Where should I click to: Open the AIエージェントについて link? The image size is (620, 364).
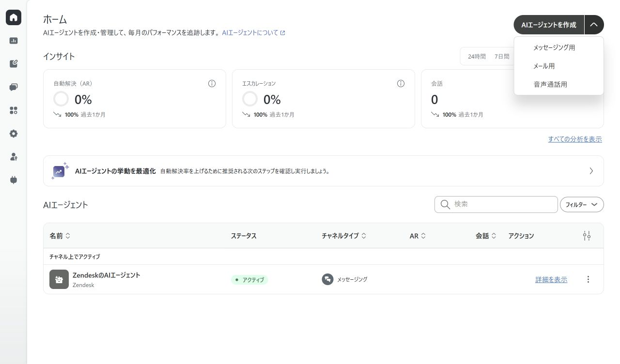coord(253,33)
